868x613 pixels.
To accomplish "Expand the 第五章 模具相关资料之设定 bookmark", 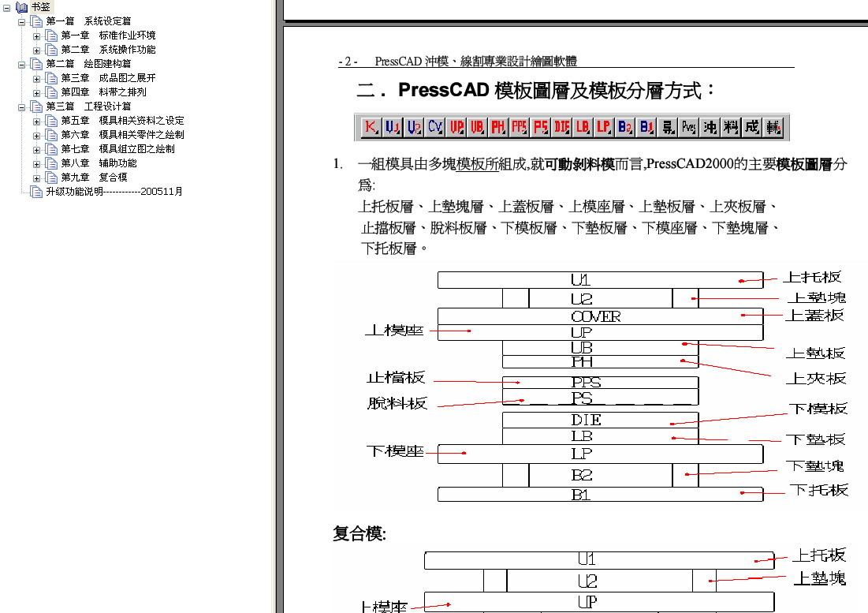I will (36, 121).
